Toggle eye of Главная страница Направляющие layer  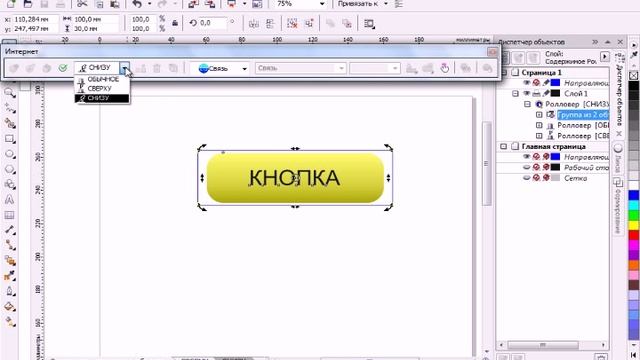point(527,157)
